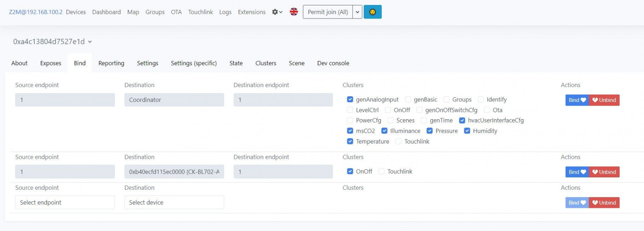Click Unbind broken-heart button for Coordinator row
The image size is (644, 231).
[x=604, y=100]
